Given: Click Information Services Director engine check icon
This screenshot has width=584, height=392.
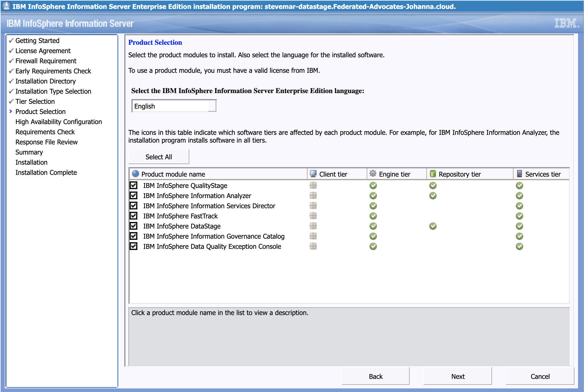Looking at the screenshot, I should coord(373,206).
